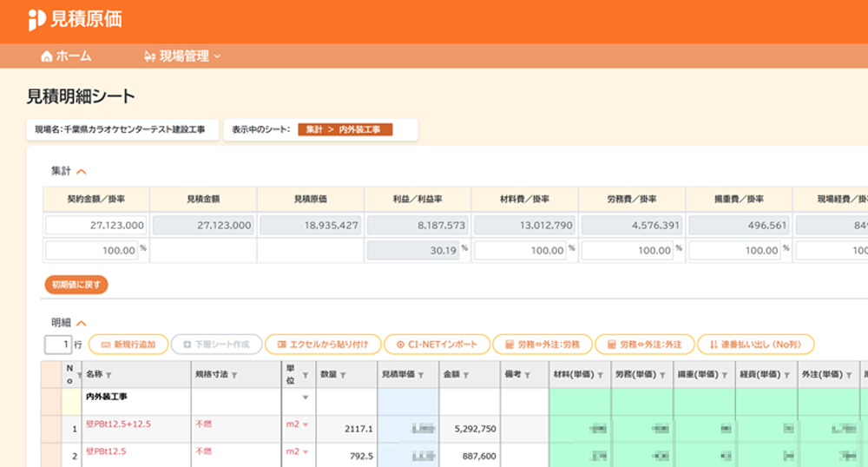Open the 現場管理 dropdown menu
The width and height of the screenshot is (868, 467).
click(x=182, y=56)
